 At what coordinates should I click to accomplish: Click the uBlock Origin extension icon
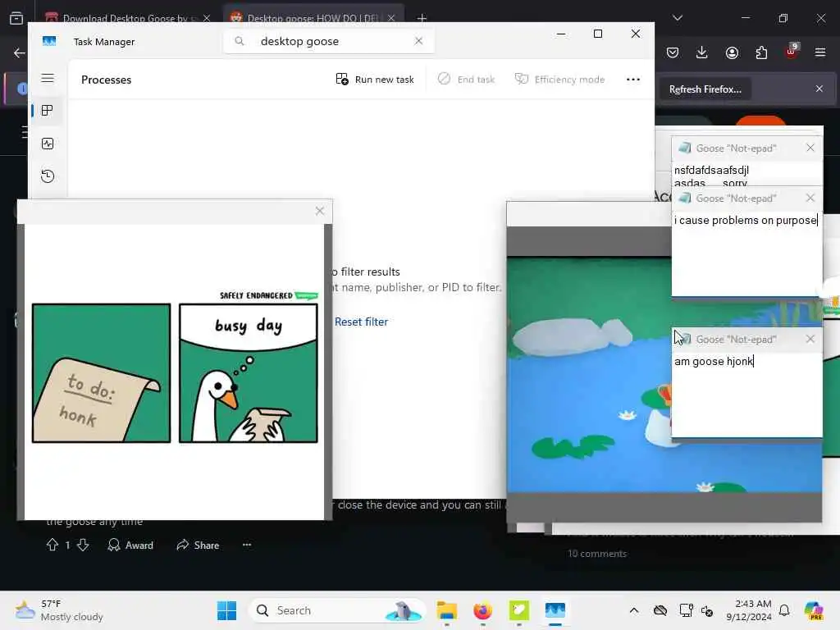792,52
